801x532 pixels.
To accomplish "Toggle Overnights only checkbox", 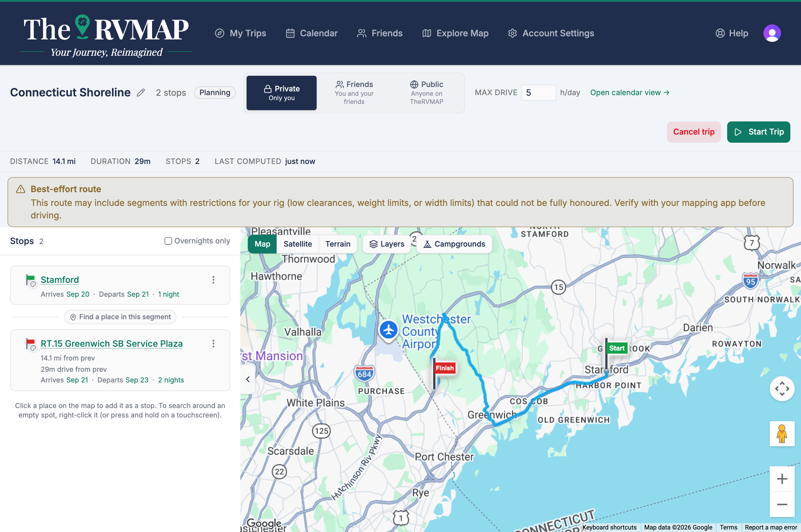I will tap(168, 241).
